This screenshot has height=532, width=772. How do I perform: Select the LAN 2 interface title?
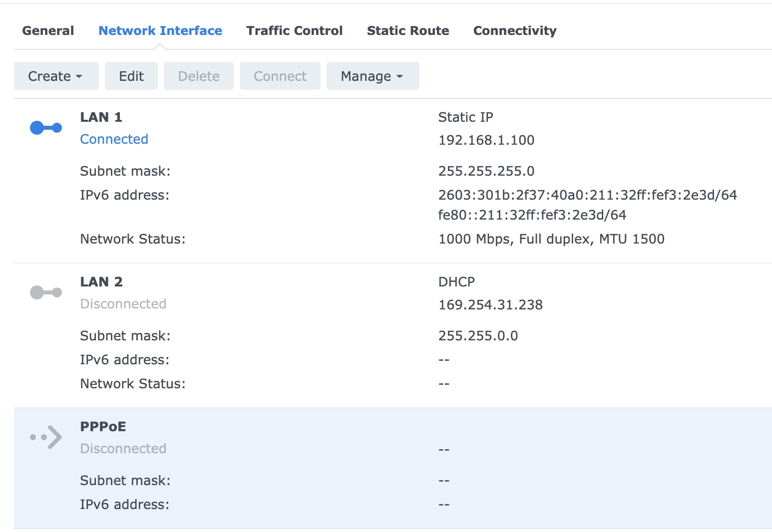(x=101, y=282)
